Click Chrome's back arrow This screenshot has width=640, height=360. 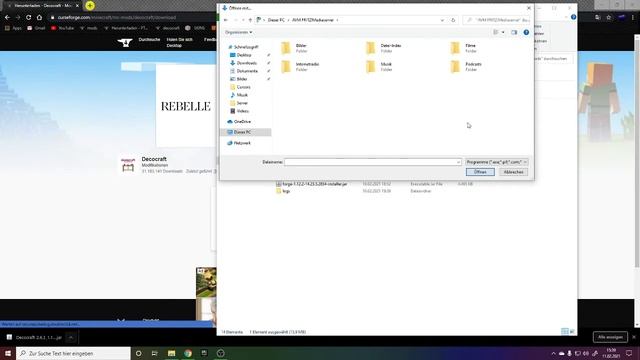click(x=7, y=18)
